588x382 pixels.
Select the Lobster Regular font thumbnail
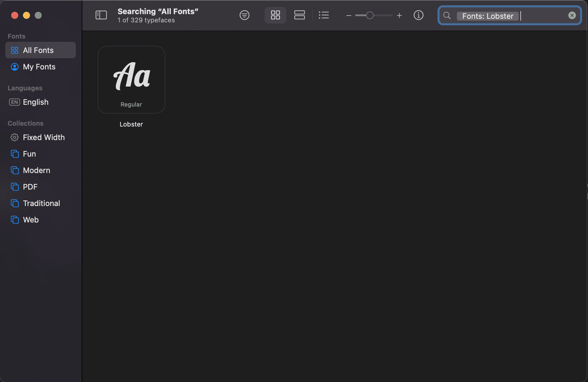tap(131, 79)
